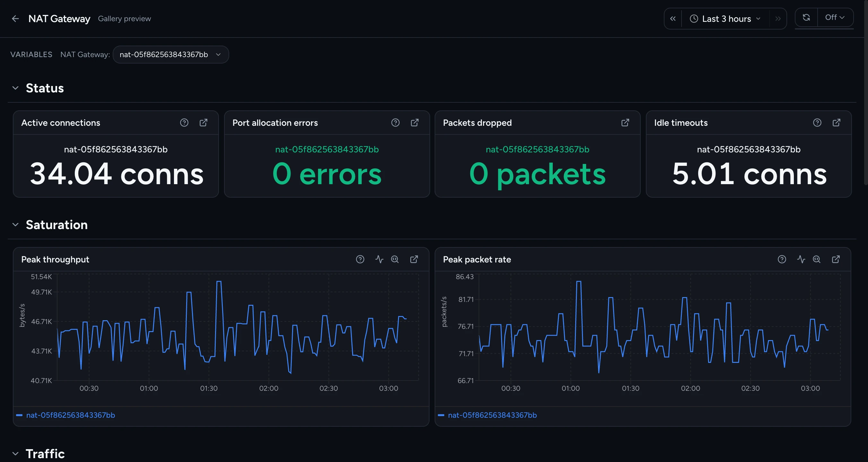Collapse the Saturation section
The image size is (868, 462).
click(15, 225)
